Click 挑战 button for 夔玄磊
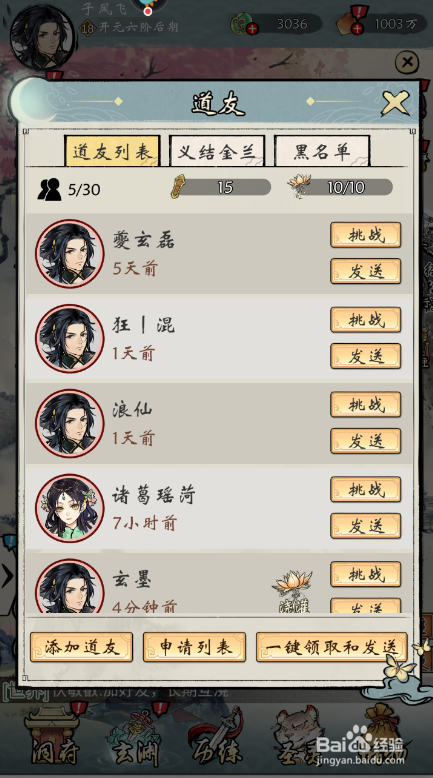The image size is (433, 778). click(x=366, y=235)
